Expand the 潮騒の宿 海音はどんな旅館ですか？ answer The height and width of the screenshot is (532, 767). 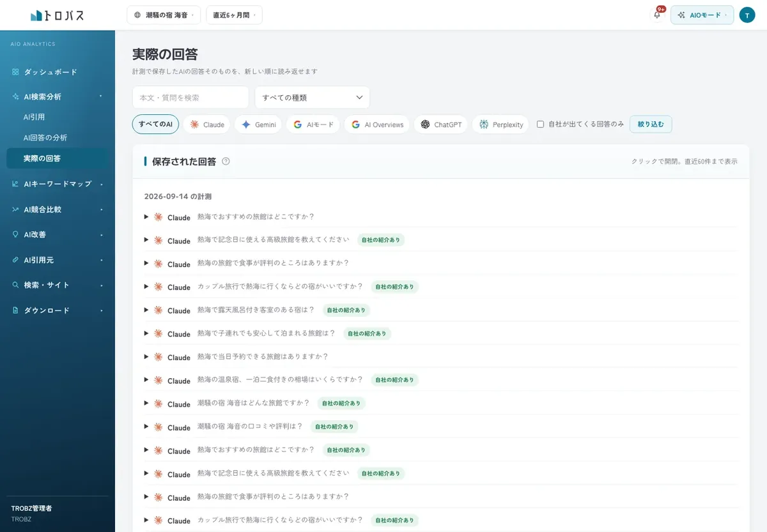tap(441, 404)
